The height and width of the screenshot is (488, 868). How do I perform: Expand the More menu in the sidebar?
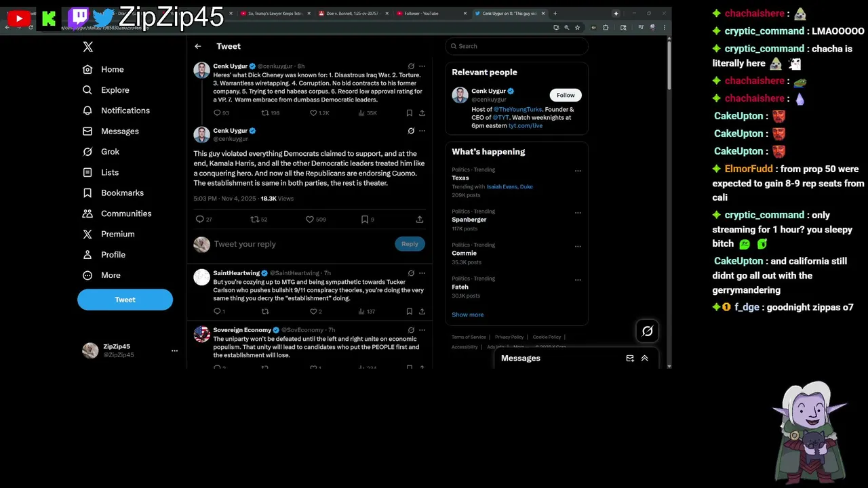pos(101,275)
